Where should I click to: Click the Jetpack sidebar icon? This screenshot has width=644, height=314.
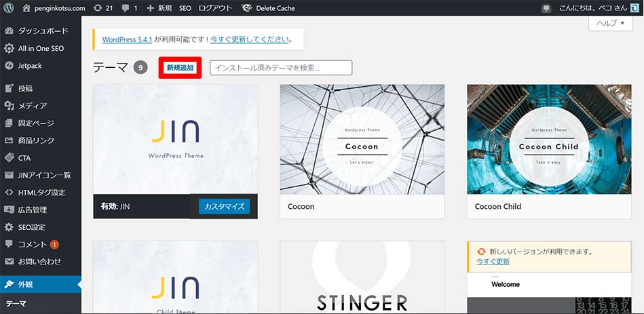(9, 66)
